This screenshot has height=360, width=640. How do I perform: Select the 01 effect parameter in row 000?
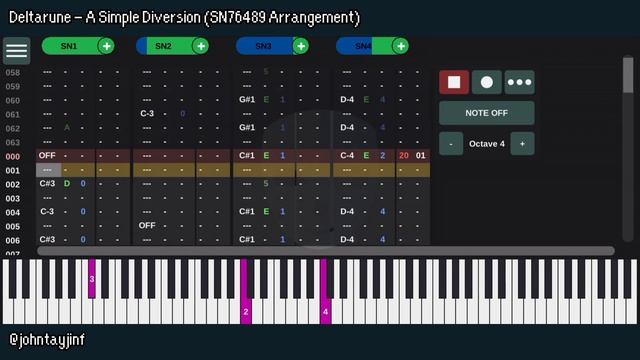[420, 156]
